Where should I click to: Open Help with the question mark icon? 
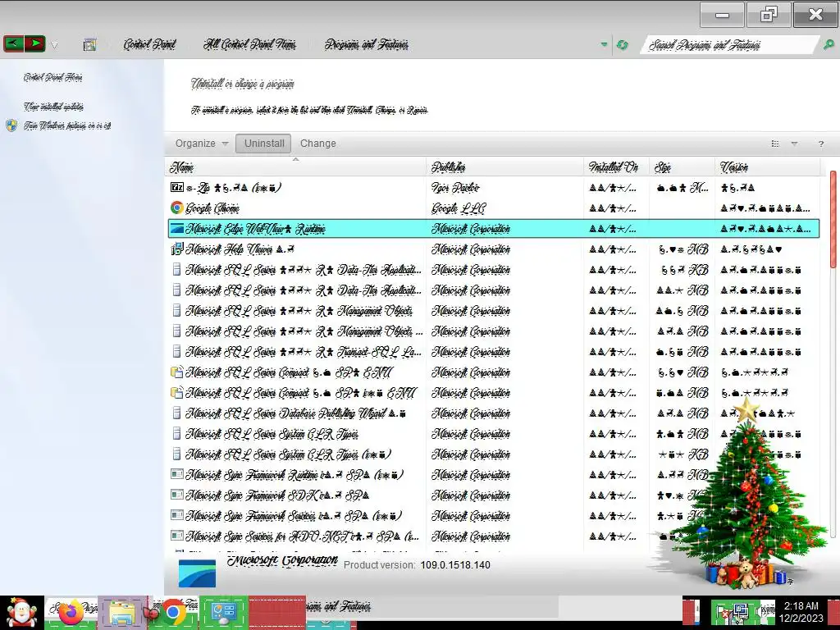[820, 144]
